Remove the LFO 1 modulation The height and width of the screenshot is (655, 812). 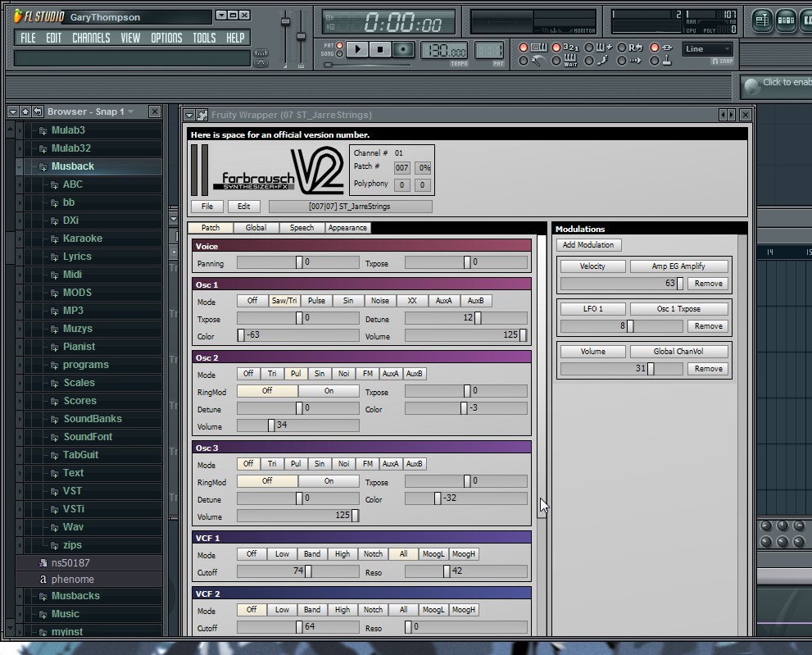pos(708,326)
